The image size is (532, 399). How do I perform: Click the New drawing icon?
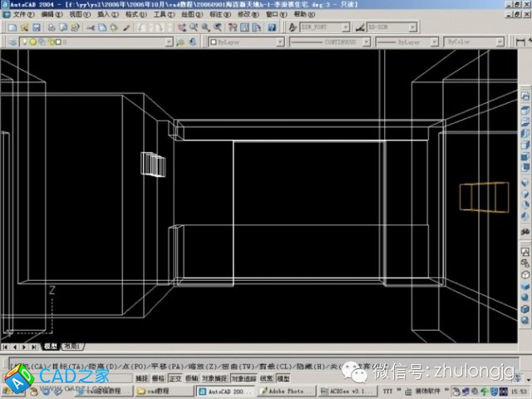12,27
